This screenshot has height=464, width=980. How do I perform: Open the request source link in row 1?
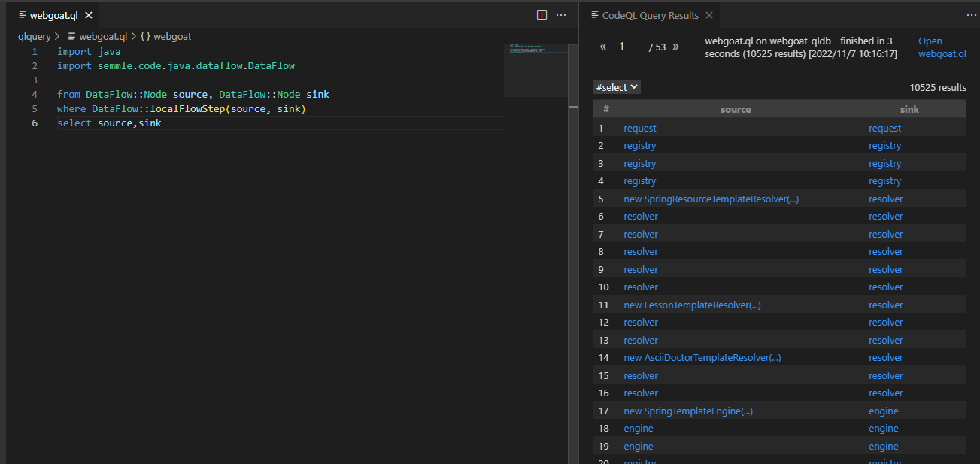(639, 129)
